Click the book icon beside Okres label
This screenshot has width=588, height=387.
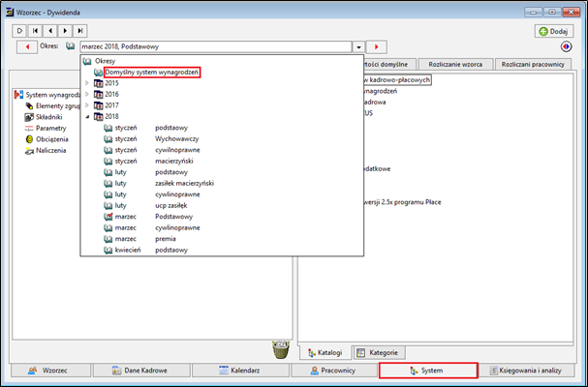70,46
